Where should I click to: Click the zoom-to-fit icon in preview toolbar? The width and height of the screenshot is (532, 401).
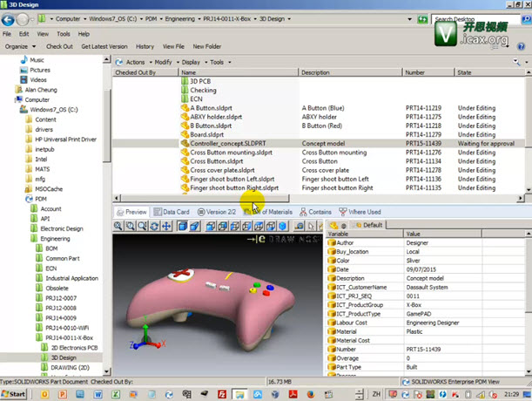(x=118, y=227)
